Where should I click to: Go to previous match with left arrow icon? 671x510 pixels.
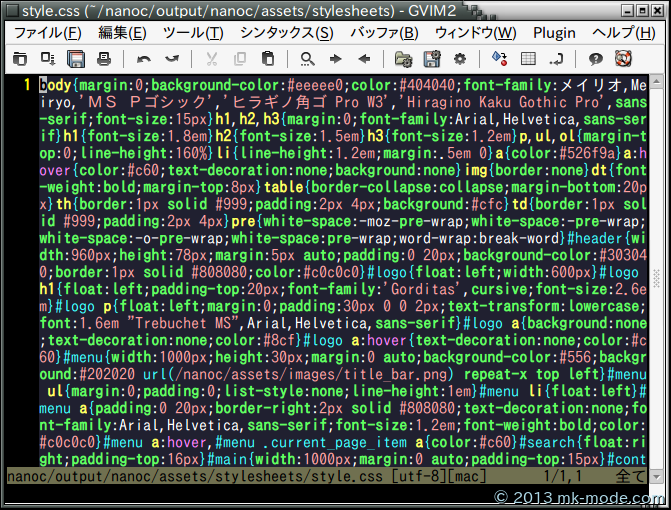364,59
